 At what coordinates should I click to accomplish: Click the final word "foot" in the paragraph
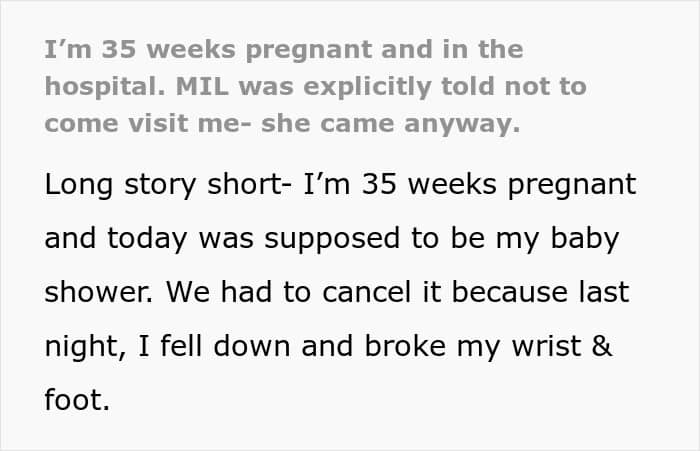pyautogui.click(x=73, y=399)
